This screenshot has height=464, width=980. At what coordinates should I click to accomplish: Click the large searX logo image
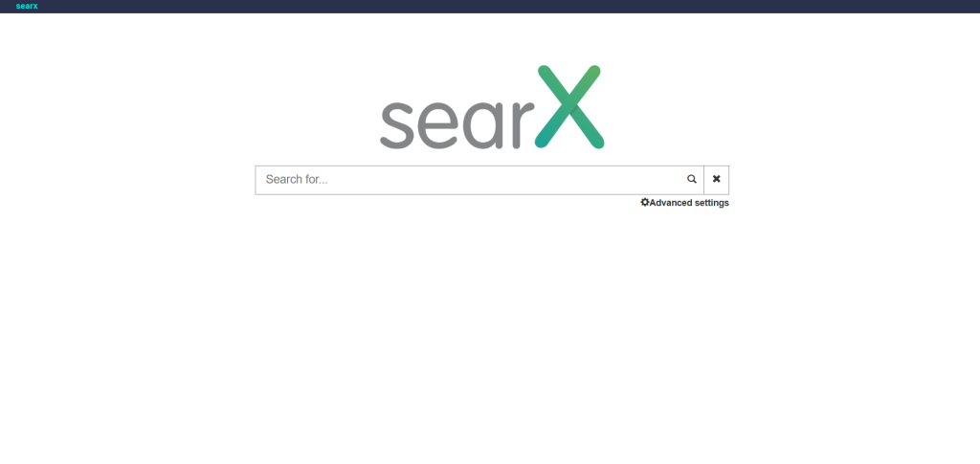point(492,107)
